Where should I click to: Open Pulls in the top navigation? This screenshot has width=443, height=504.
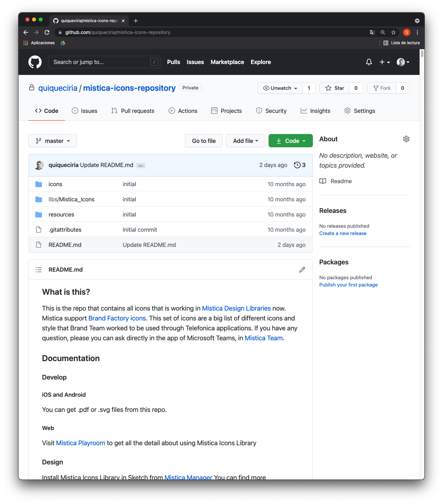coord(173,62)
